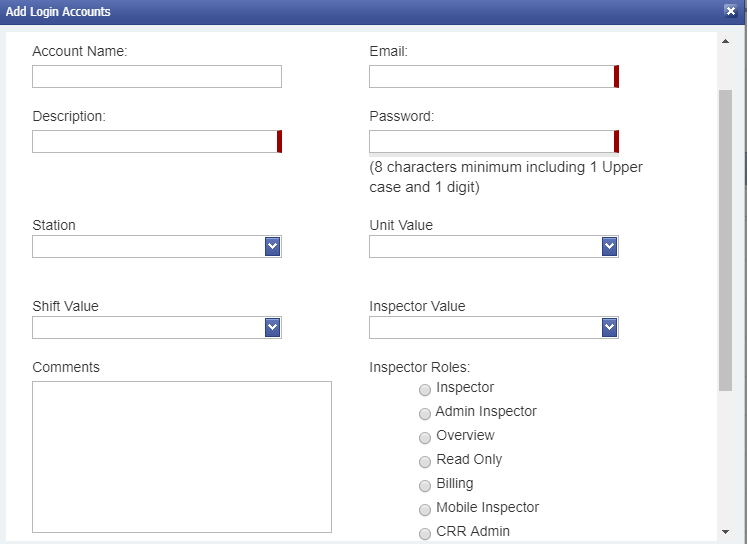Screen dimensions: 748x544
Task: Select the Overview role radio button
Action: tap(425, 438)
